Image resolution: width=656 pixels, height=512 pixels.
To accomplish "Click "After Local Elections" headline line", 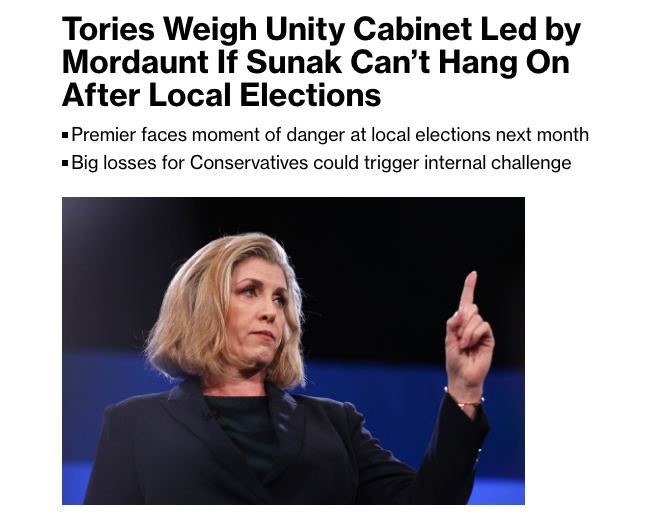I will [x=221, y=95].
